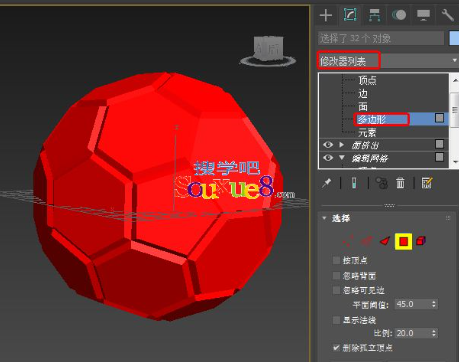Open the 修改器列表 dropdown

coord(388,60)
